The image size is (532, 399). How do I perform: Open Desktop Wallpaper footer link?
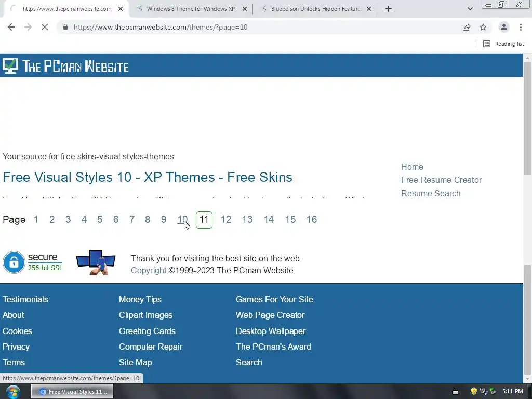pyautogui.click(x=271, y=331)
